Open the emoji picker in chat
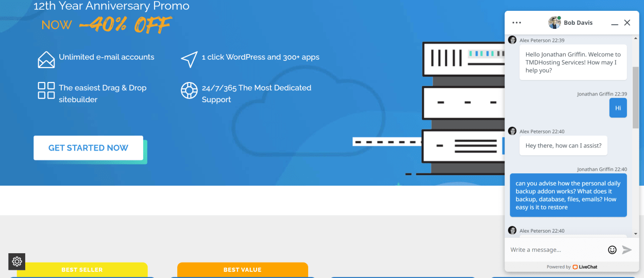 click(x=612, y=250)
